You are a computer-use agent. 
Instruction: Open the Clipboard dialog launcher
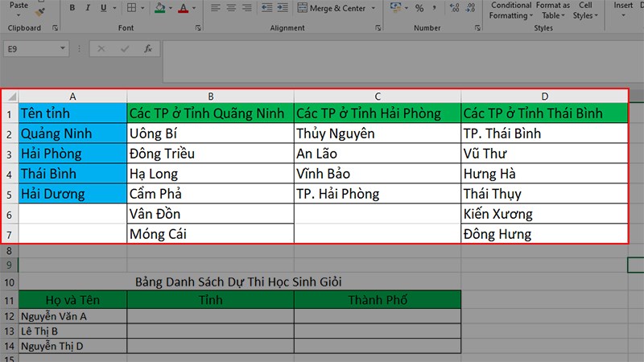55,28
